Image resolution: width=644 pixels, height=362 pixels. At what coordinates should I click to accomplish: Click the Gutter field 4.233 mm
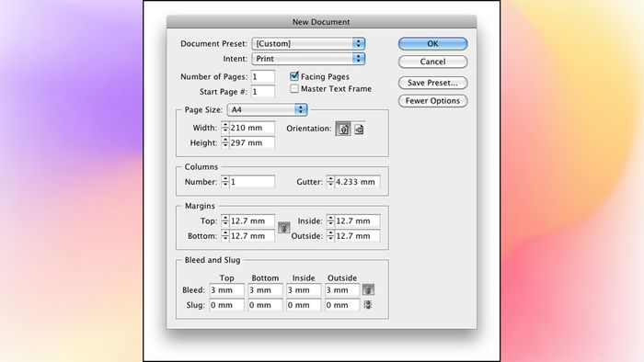(357, 182)
